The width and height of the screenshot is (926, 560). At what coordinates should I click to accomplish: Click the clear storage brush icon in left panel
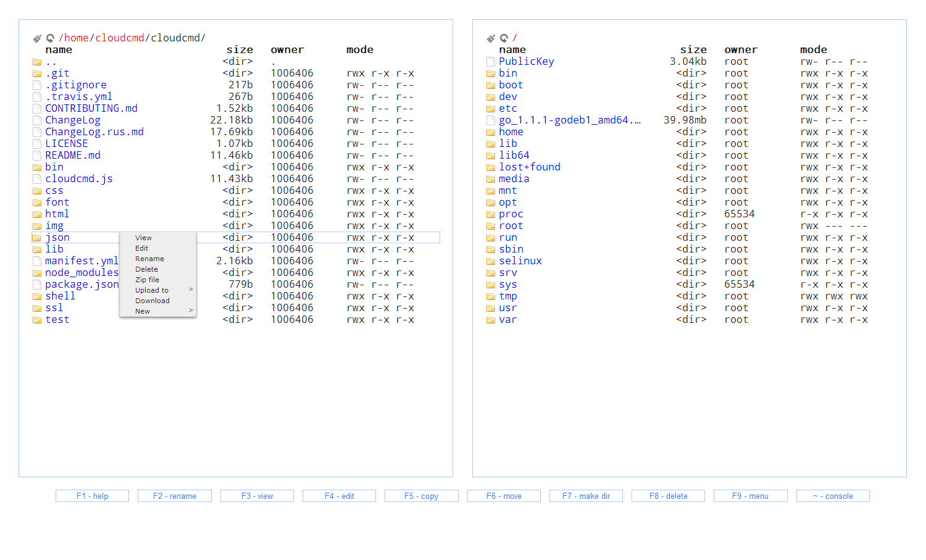(x=37, y=38)
